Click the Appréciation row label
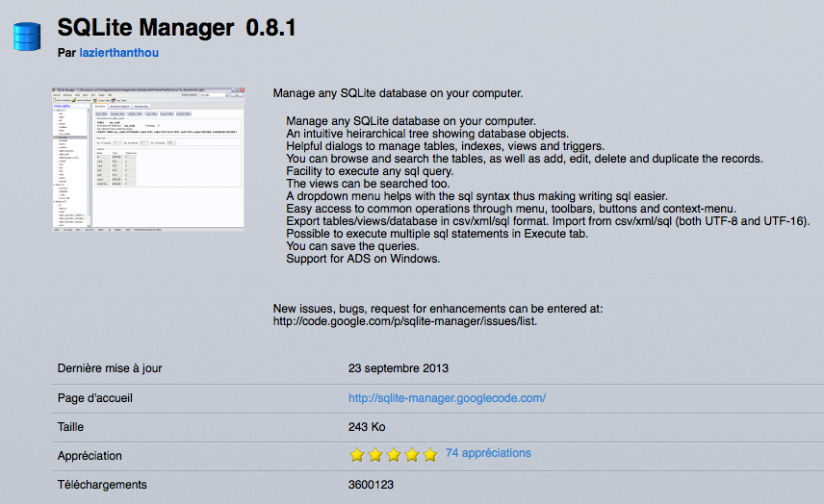The height and width of the screenshot is (504, 824). [x=90, y=456]
